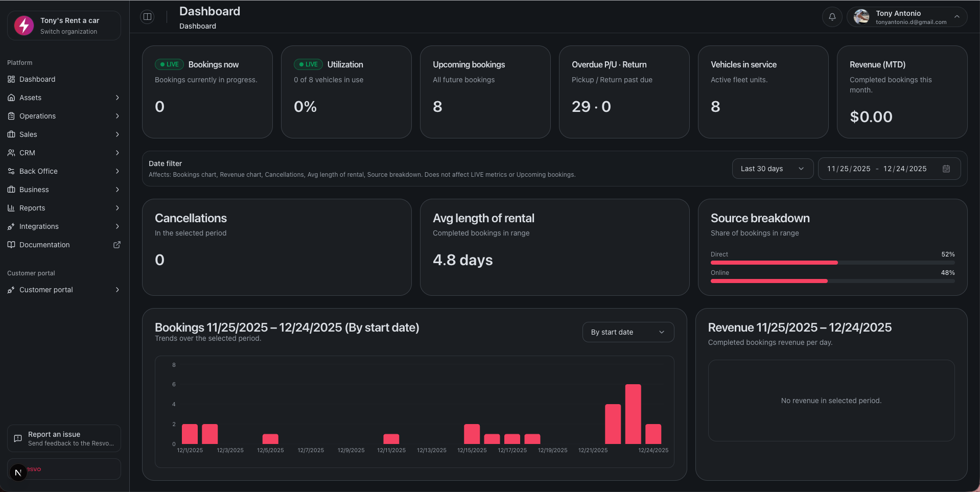Open the By start date dropdown
This screenshot has width=980, height=492.
pos(627,332)
